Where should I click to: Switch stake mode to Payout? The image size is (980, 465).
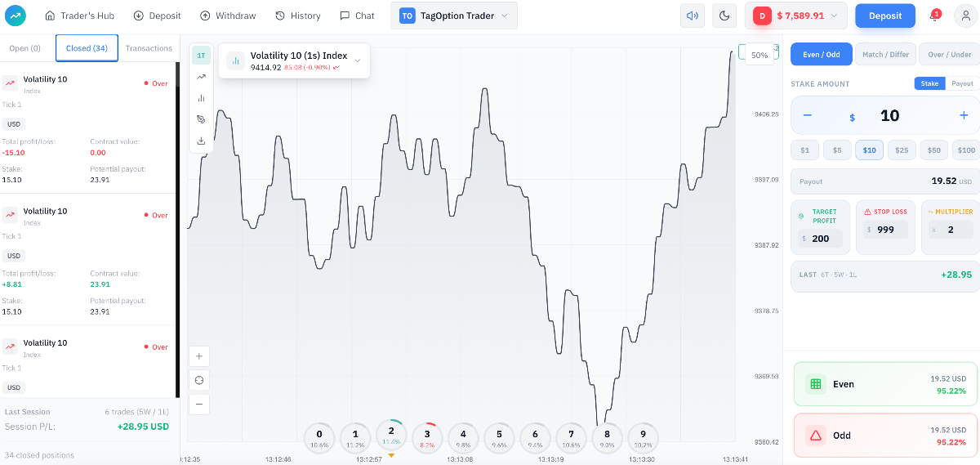(962, 83)
